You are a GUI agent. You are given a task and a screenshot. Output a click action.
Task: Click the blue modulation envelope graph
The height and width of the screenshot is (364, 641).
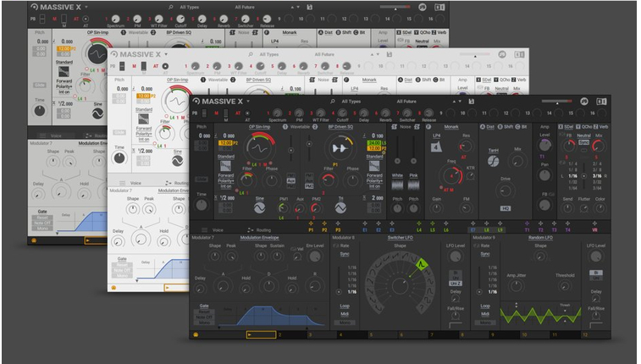click(x=272, y=316)
